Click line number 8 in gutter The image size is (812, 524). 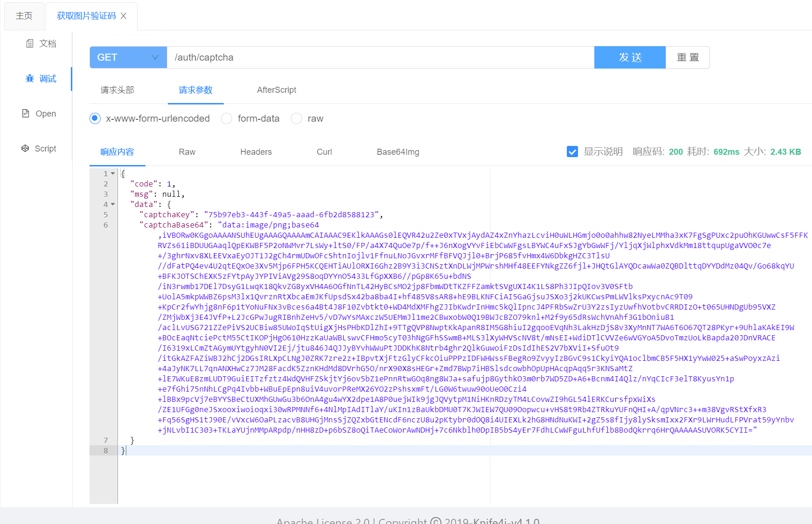[106, 450]
